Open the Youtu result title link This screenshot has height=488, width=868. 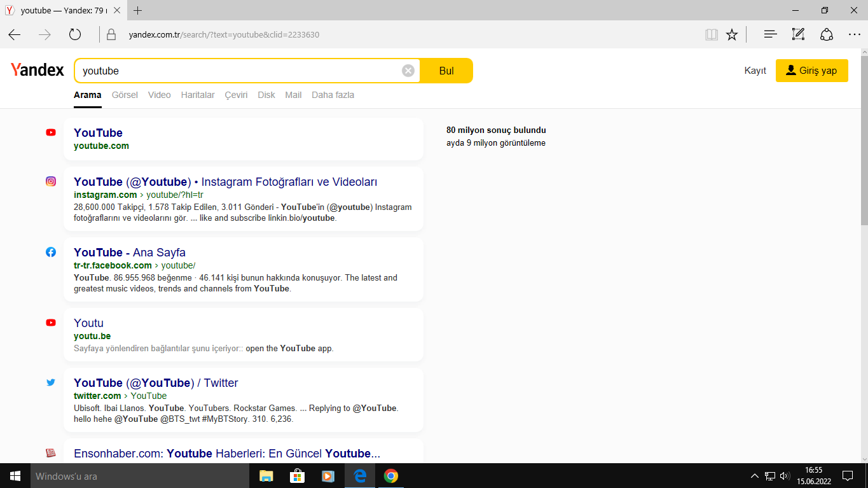(x=88, y=323)
